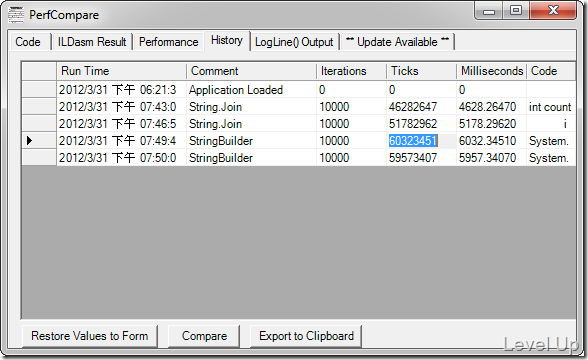Screen dimensions: 588x360
Task: Open the PerfCompare window icon menu
Action: [x=16, y=15]
